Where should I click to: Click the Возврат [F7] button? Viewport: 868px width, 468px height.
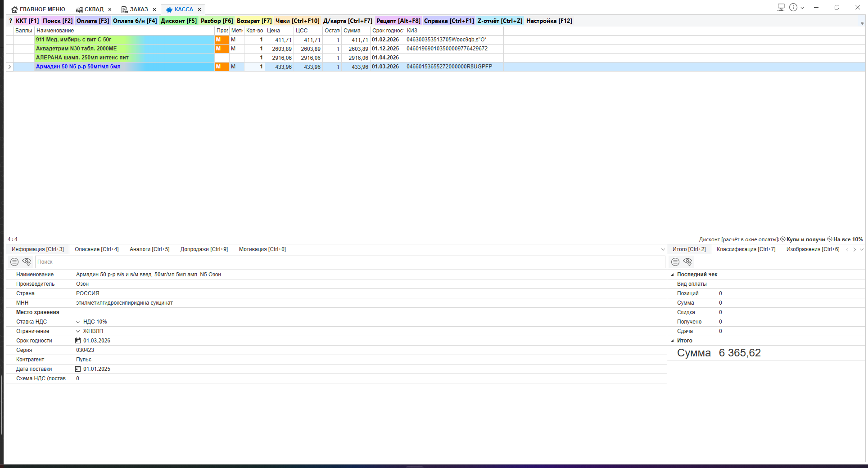point(254,21)
